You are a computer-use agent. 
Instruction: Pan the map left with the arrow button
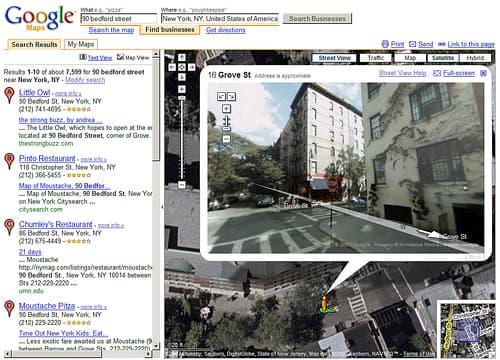pos(172,67)
